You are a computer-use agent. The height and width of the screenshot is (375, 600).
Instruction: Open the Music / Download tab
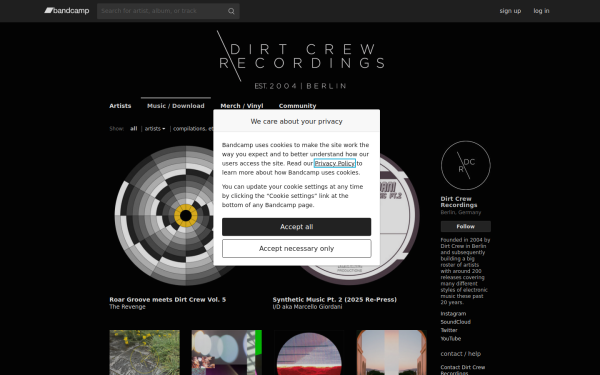176,106
